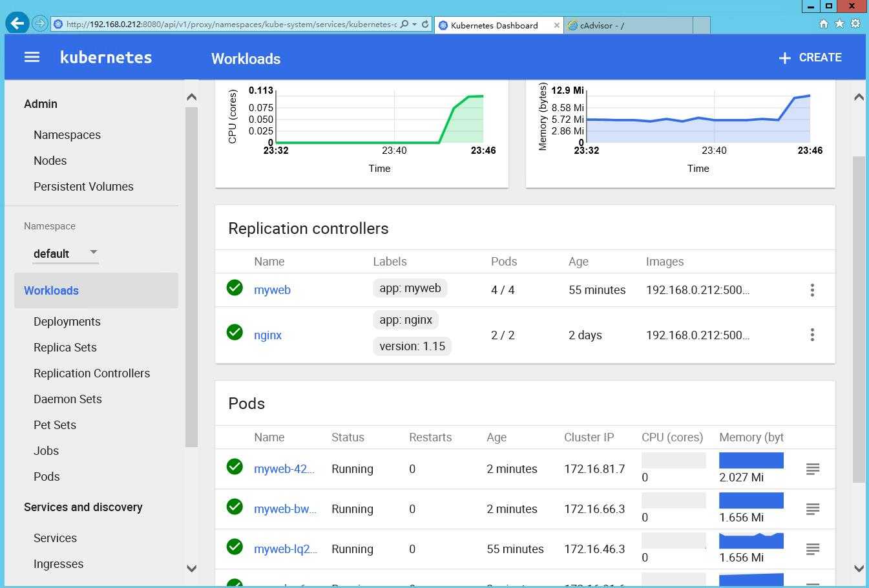Click the browser forward arrow button
This screenshot has height=588, width=869.
tap(39, 23)
